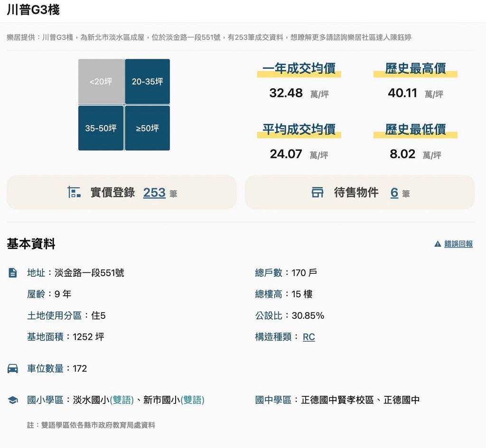The image size is (486, 448).
Task: Open the 253 筆 price registry link
Action: 154,193
